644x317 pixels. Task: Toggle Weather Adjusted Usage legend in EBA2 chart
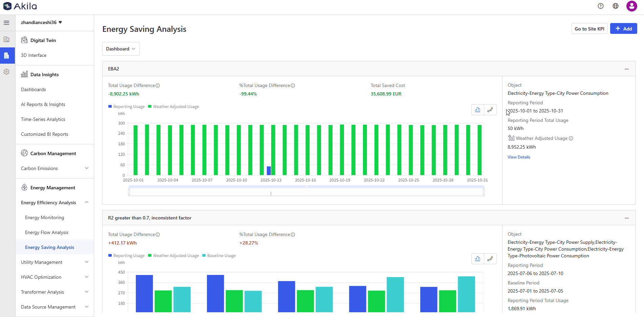pyautogui.click(x=173, y=107)
